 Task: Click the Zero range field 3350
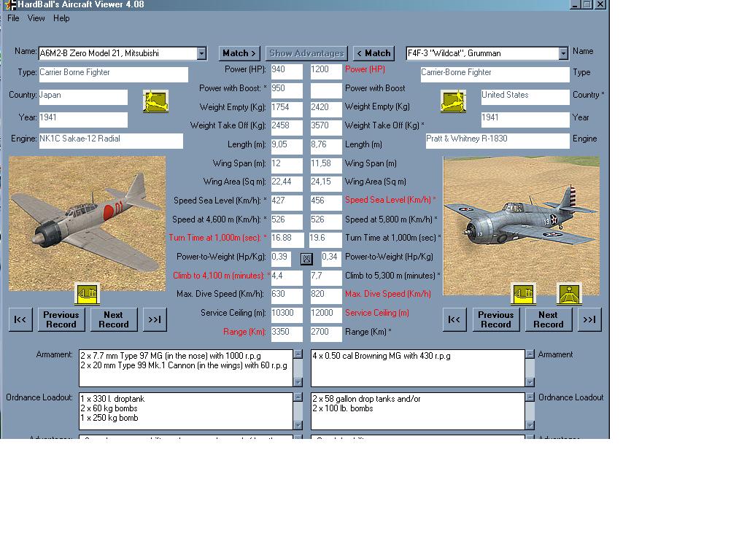(x=287, y=334)
